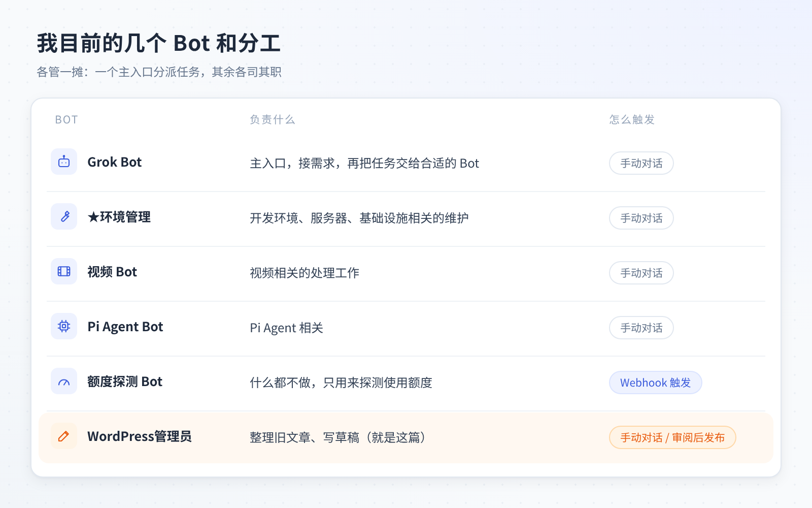Select the Pi Agent Bot name

pos(125,327)
